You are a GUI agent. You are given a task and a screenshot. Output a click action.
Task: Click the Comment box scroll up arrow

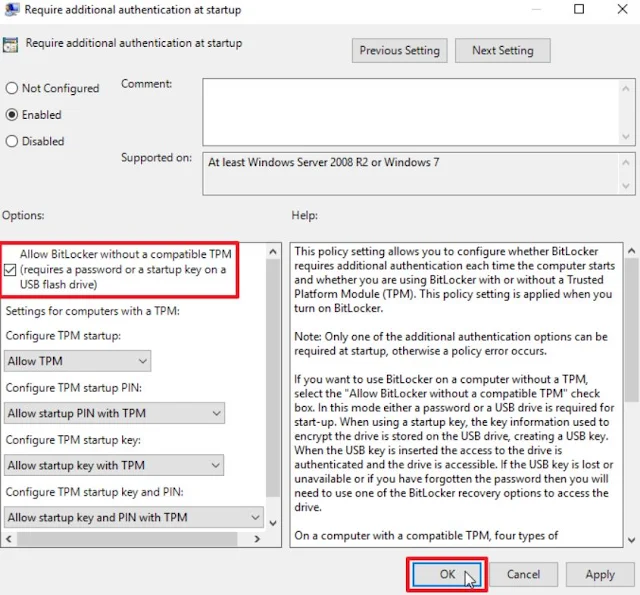[x=626, y=88]
